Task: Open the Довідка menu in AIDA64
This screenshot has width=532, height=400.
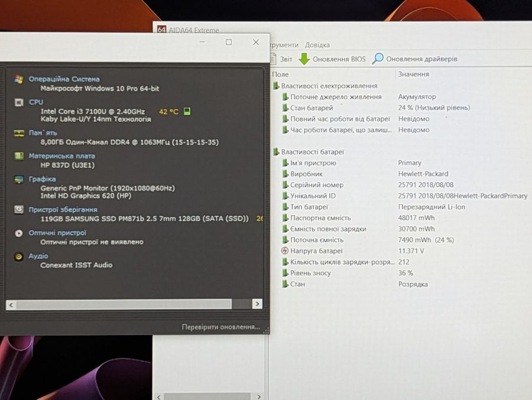Action: click(x=317, y=45)
